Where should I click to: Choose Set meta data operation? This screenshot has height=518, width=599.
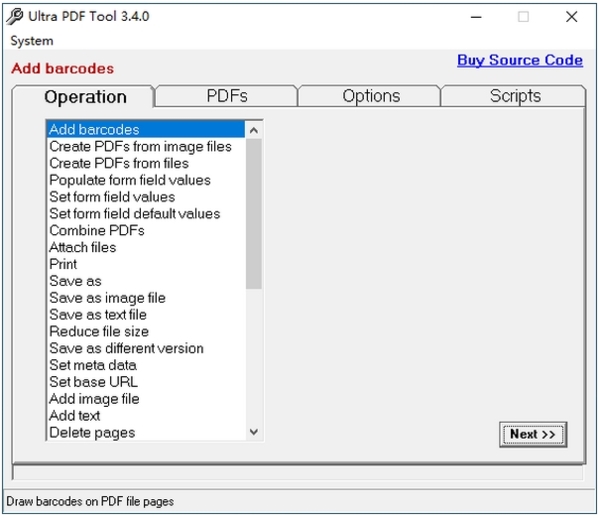[146, 365]
